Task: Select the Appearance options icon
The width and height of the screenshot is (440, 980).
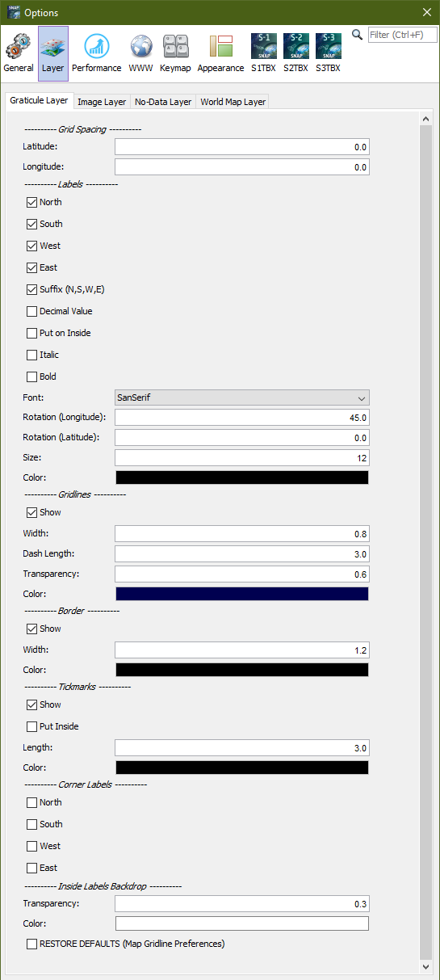Action: pyautogui.click(x=220, y=53)
